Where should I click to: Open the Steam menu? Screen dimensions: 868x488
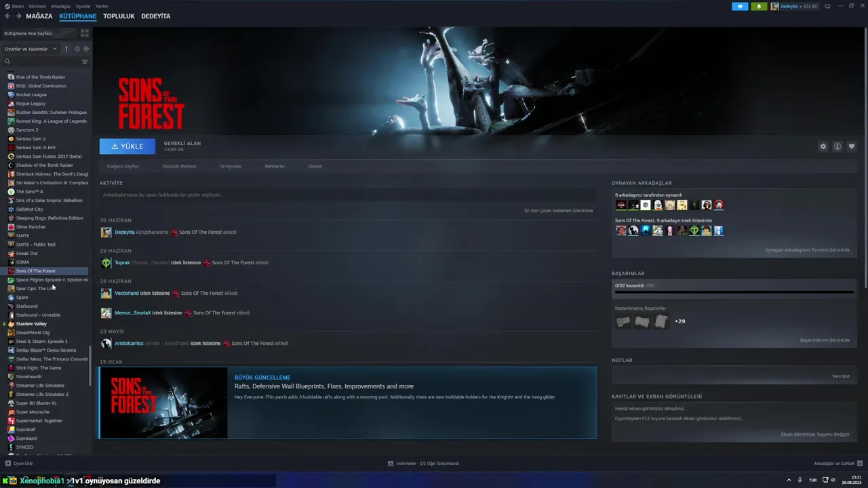point(14,6)
